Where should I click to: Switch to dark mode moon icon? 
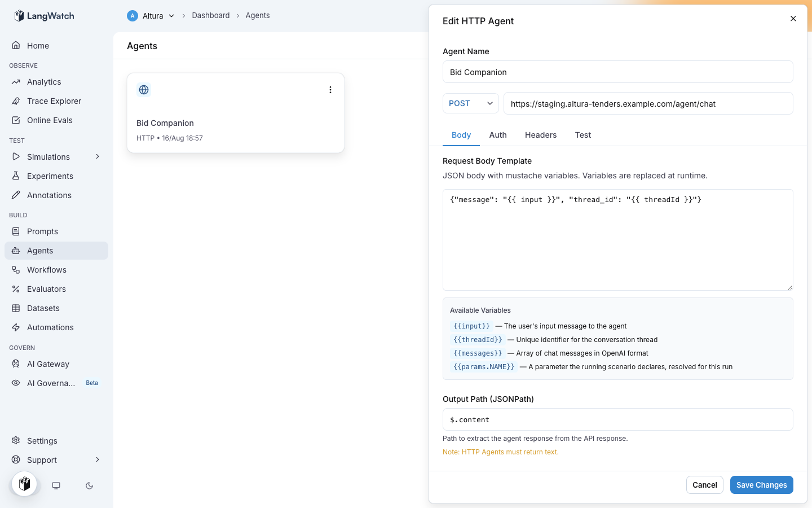tap(89, 485)
